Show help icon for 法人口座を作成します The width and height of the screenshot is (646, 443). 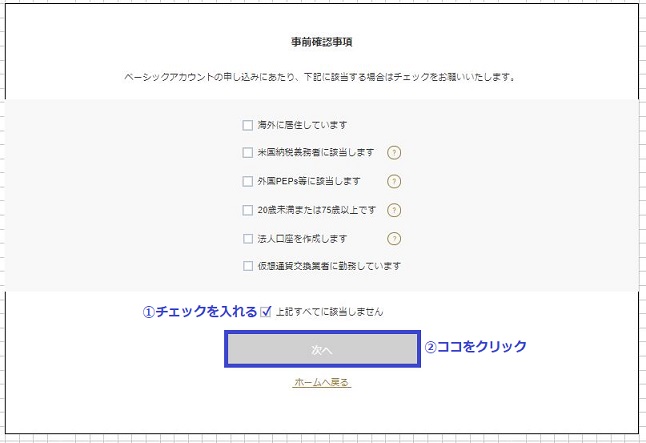click(394, 239)
